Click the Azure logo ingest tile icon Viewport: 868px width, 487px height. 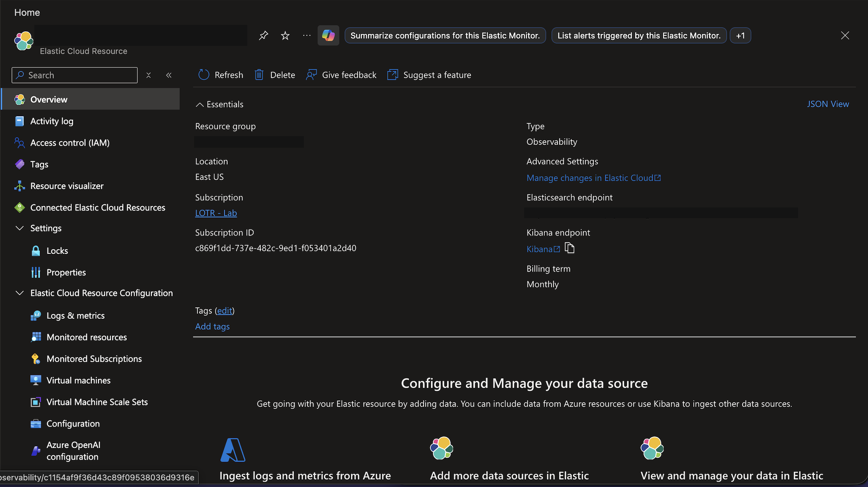coord(233,450)
